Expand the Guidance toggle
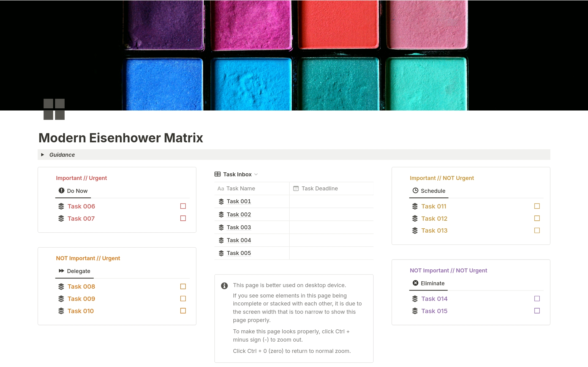 point(43,155)
